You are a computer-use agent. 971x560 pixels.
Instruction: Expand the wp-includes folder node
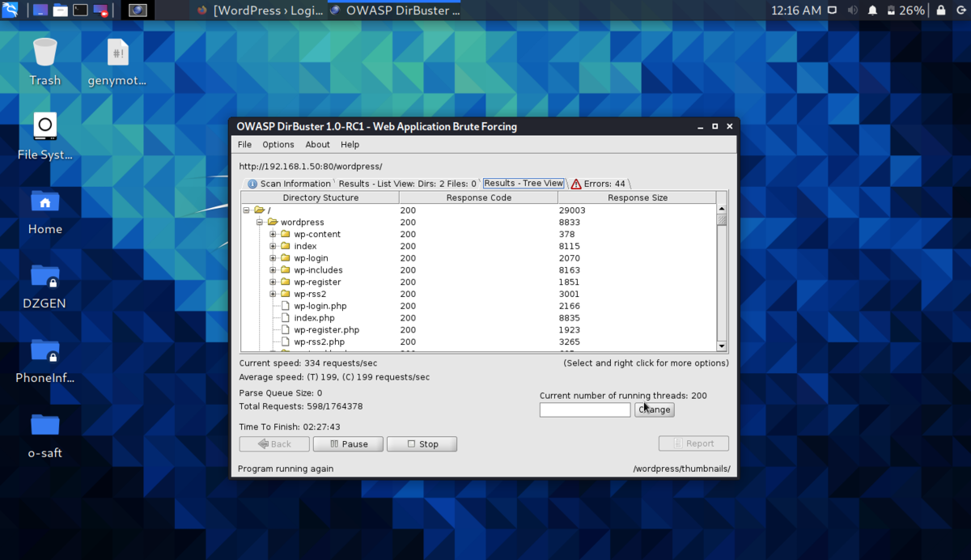[x=273, y=270]
